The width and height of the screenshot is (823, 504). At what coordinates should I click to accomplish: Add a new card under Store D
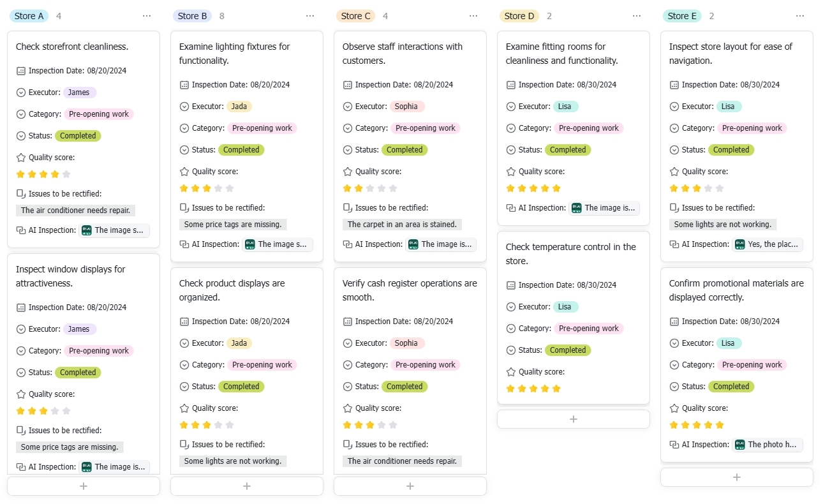574,419
